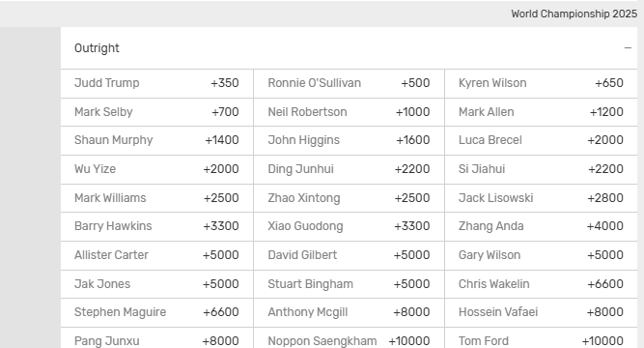
Task: Pick Chris Wakelin at +6600
Action: pos(541,284)
